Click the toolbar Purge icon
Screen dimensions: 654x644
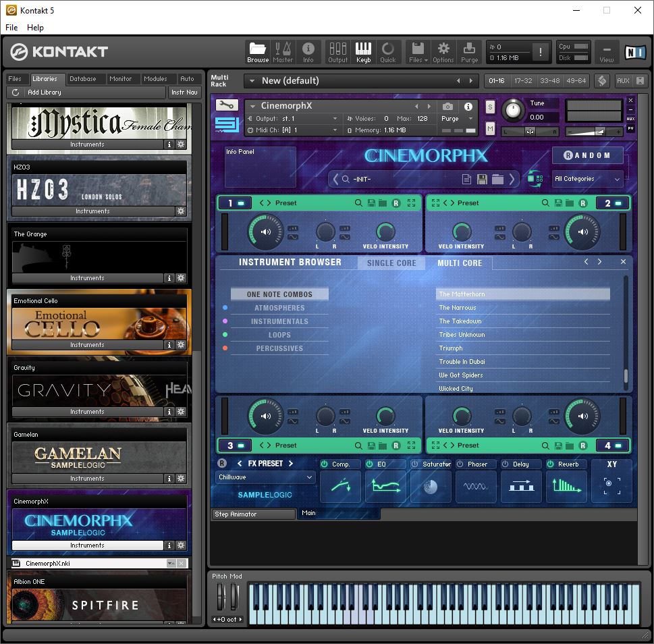tap(469, 52)
